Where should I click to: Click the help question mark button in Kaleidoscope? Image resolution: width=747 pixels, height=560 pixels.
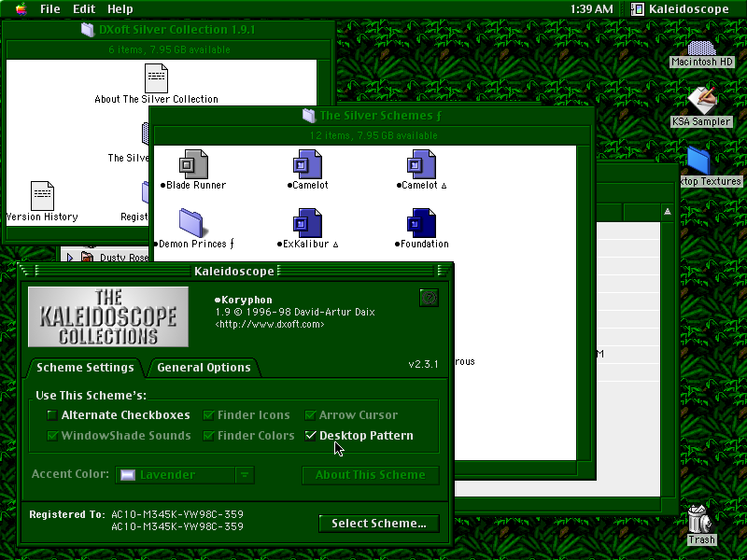click(429, 298)
